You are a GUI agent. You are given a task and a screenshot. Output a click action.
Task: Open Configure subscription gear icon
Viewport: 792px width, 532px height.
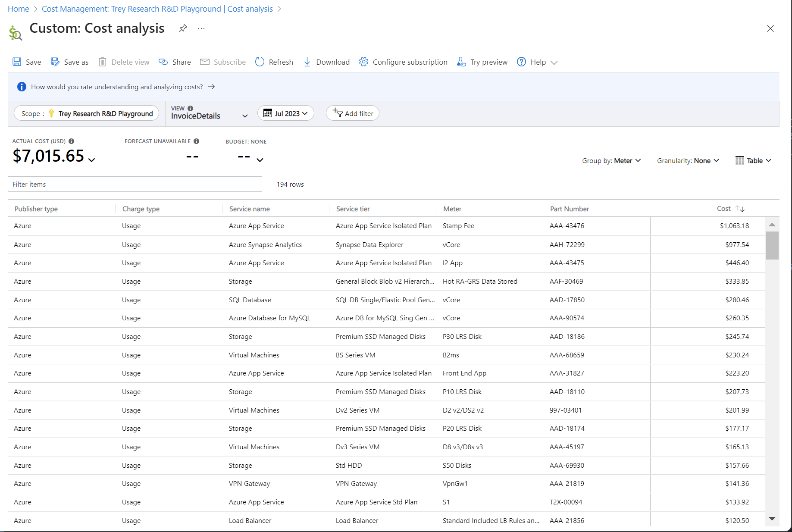pos(363,62)
